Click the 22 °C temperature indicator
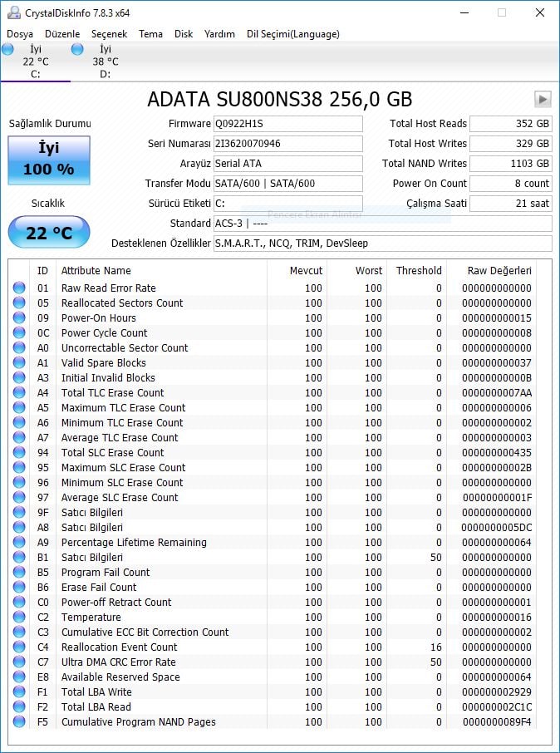The image size is (560, 753). tap(49, 233)
